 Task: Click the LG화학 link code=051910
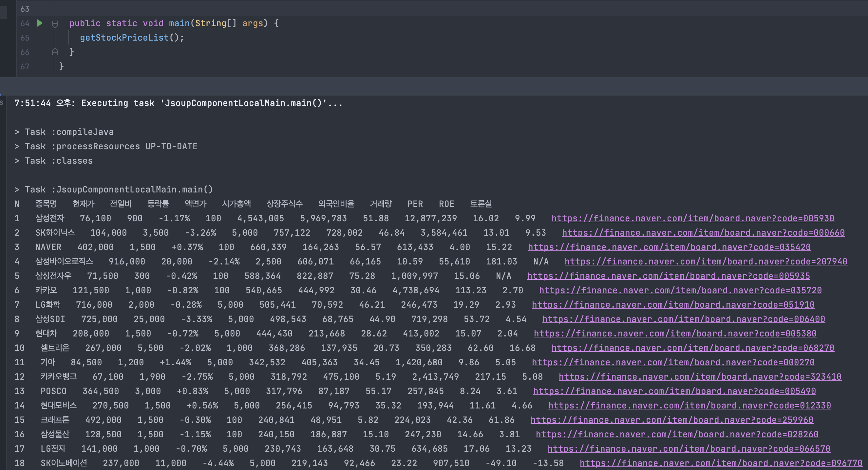673,305
